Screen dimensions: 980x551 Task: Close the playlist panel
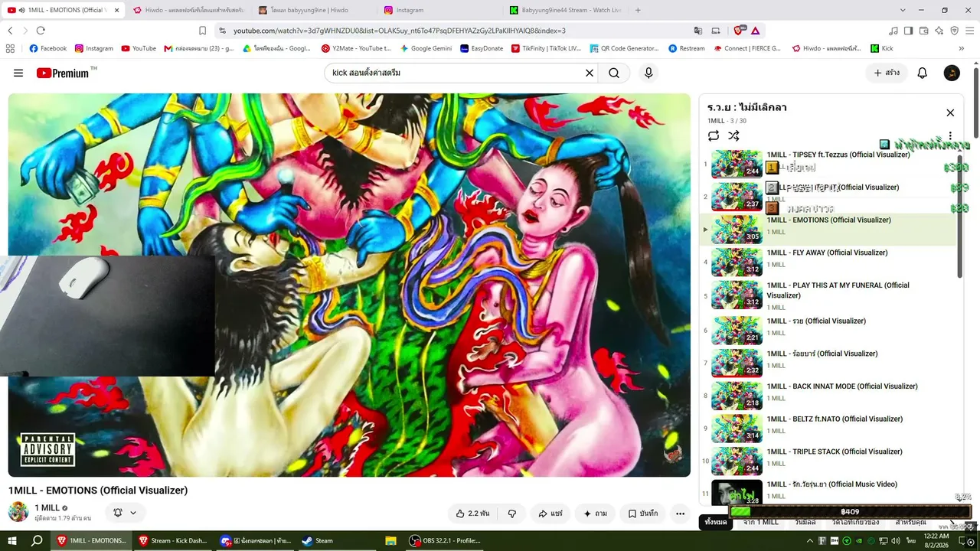(950, 112)
